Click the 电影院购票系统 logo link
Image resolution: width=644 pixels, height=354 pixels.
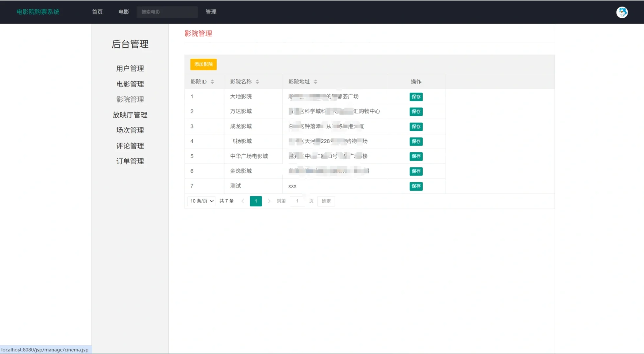[38, 12]
